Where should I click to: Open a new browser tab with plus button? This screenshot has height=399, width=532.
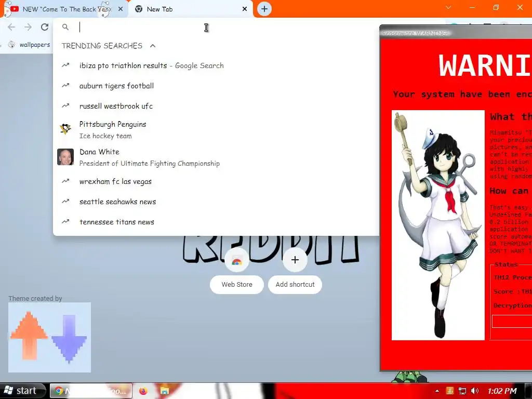click(x=264, y=9)
